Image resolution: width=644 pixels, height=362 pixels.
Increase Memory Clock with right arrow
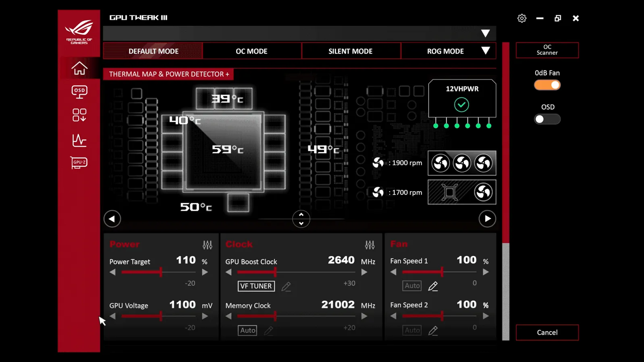coord(364,316)
